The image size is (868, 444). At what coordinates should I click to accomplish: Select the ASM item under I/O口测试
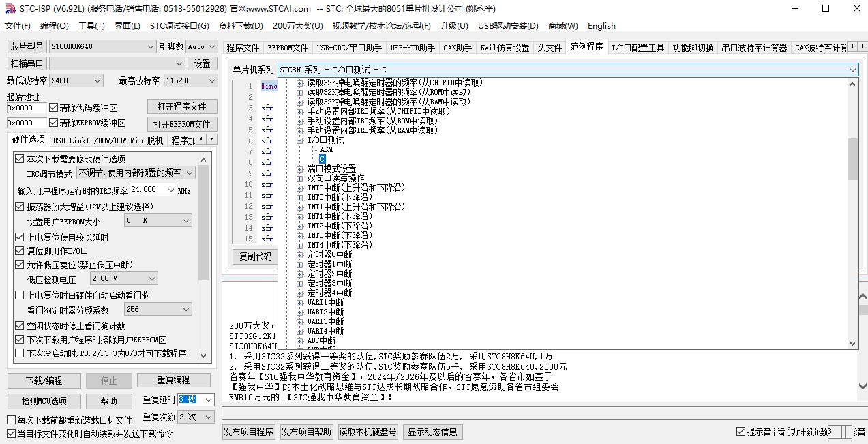(326, 149)
